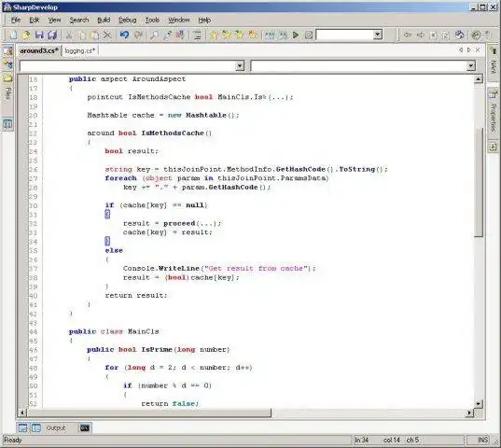Click the Save All toolbar icon
The image size is (501, 448).
tap(52, 35)
